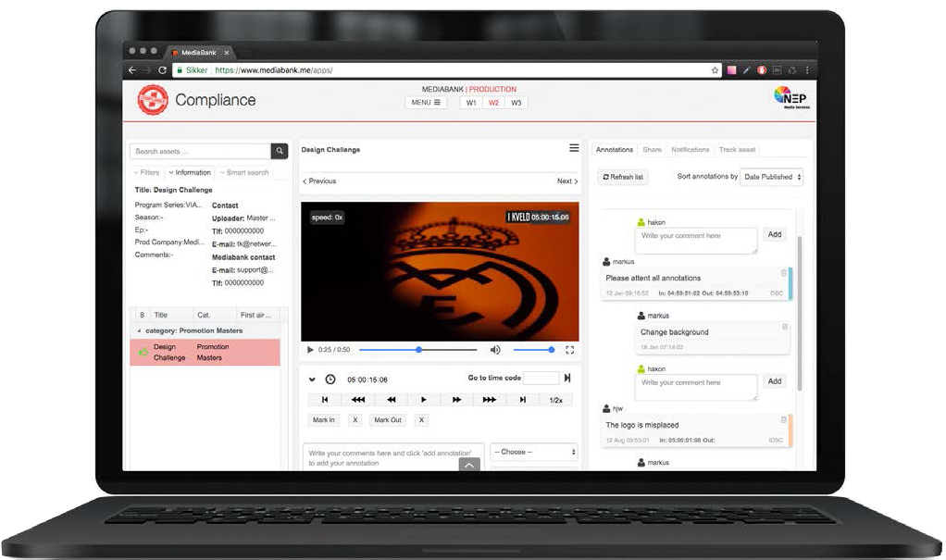This screenshot has height=560, width=946.
Task: Delete 'The logo is misplaced' annotation
Action: click(783, 419)
